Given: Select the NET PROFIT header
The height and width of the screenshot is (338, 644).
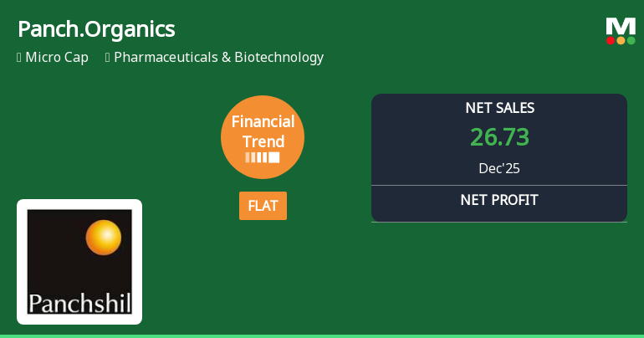Looking at the screenshot, I should click(x=499, y=200).
